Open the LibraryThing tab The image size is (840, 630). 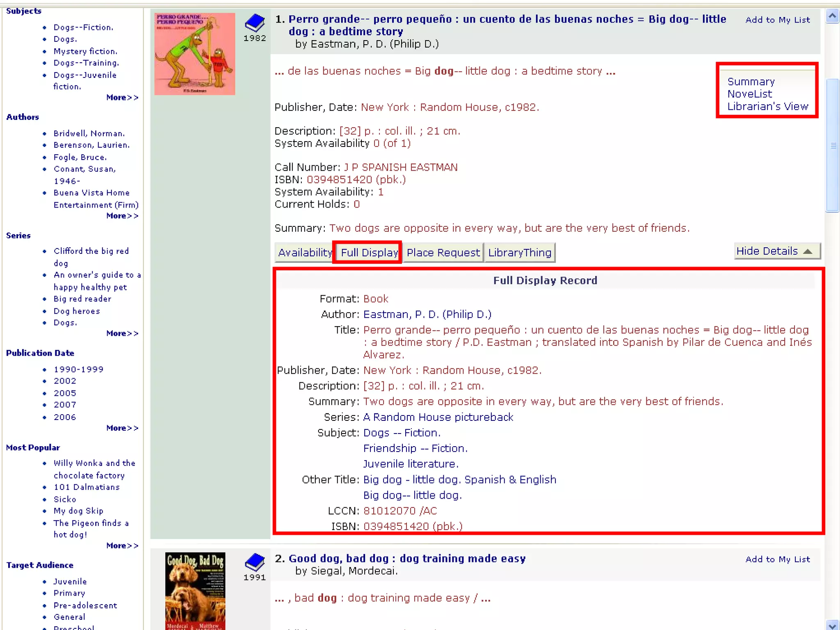click(x=519, y=253)
